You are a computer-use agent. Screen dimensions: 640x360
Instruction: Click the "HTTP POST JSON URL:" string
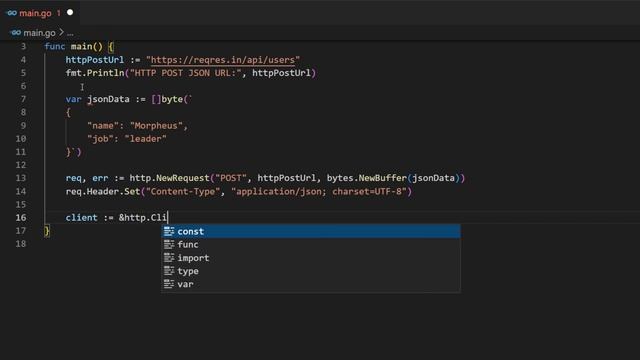click(x=186, y=73)
